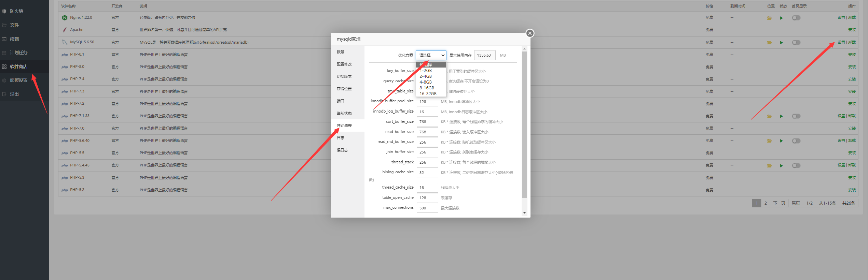Viewport: 868px width, 280px height.
Task: Click the thread_cache_size input field
Action: pyautogui.click(x=427, y=188)
